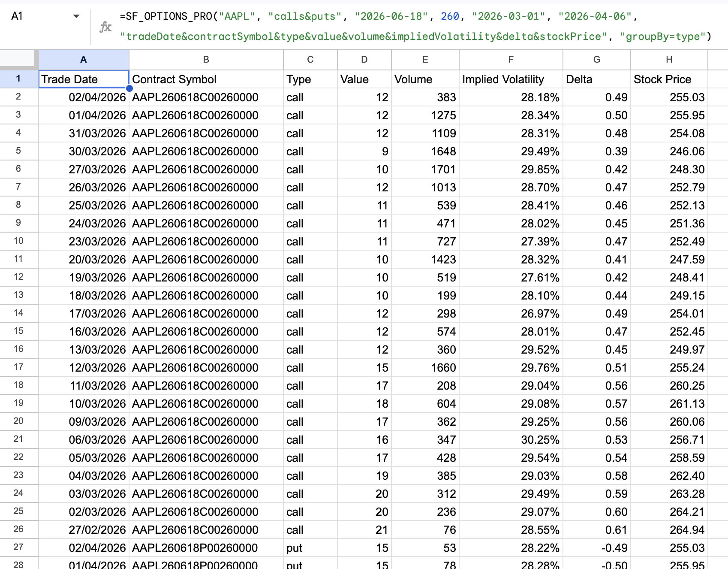Image resolution: width=728 pixels, height=569 pixels.
Task: Click the trade date cell '30/03/2026'
Action: click(84, 151)
